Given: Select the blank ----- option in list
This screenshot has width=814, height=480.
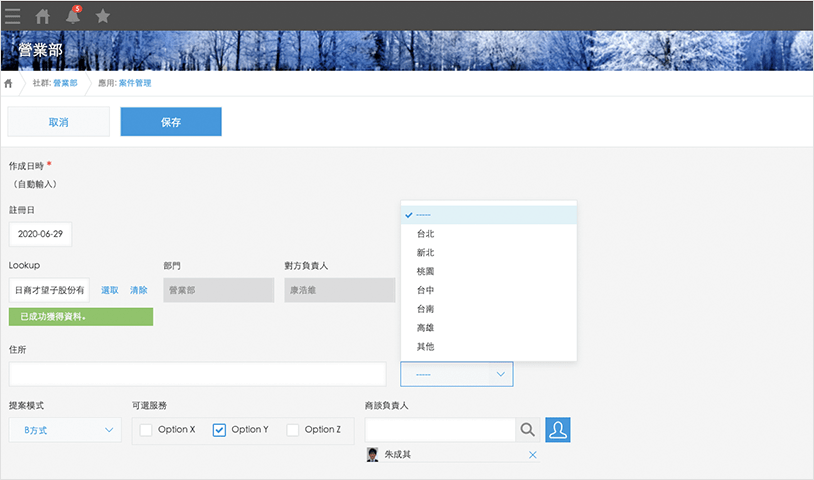Looking at the screenshot, I should [489, 215].
